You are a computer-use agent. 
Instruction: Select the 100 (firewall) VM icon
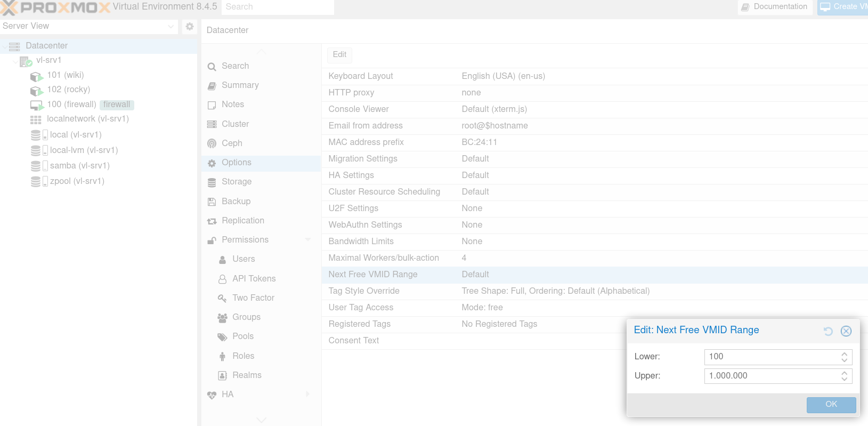(36, 105)
